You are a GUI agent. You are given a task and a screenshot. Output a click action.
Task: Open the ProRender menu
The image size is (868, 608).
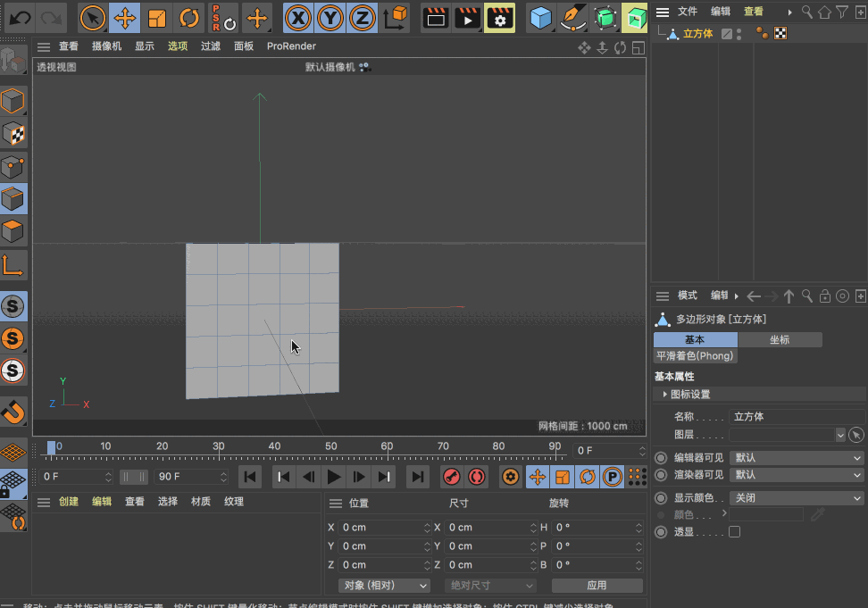point(291,46)
